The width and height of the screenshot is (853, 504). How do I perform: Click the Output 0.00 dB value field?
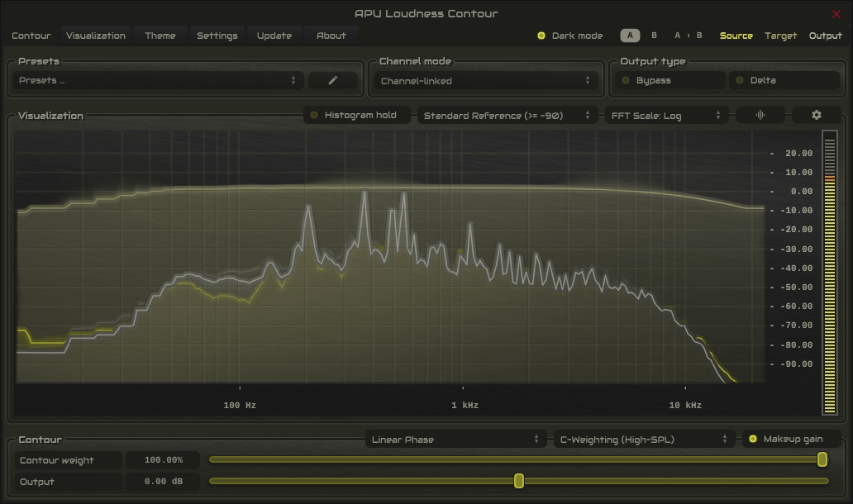163,482
